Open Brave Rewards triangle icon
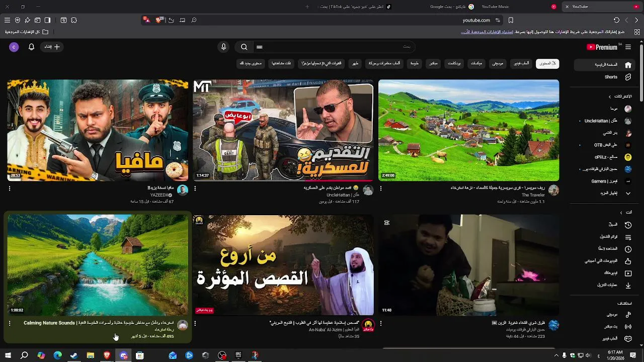 point(146,20)
